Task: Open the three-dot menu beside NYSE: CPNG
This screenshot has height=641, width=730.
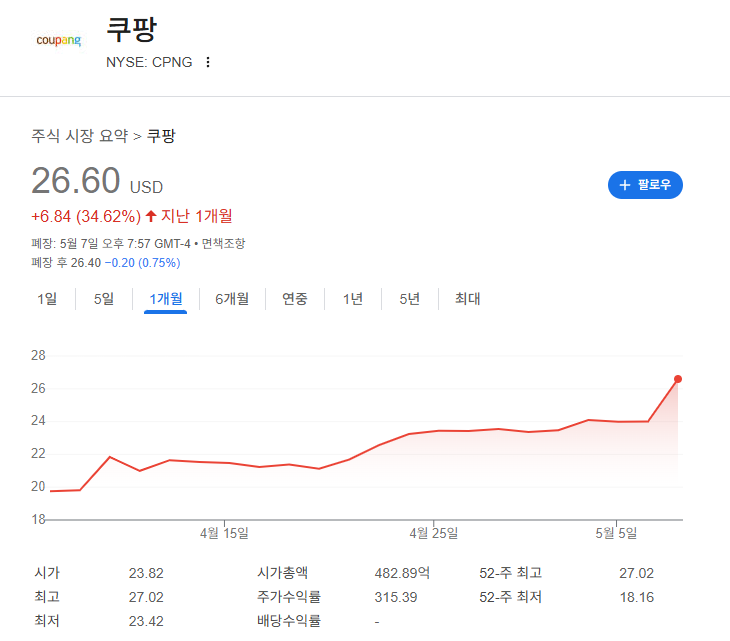Action: [x=208, y=62]
